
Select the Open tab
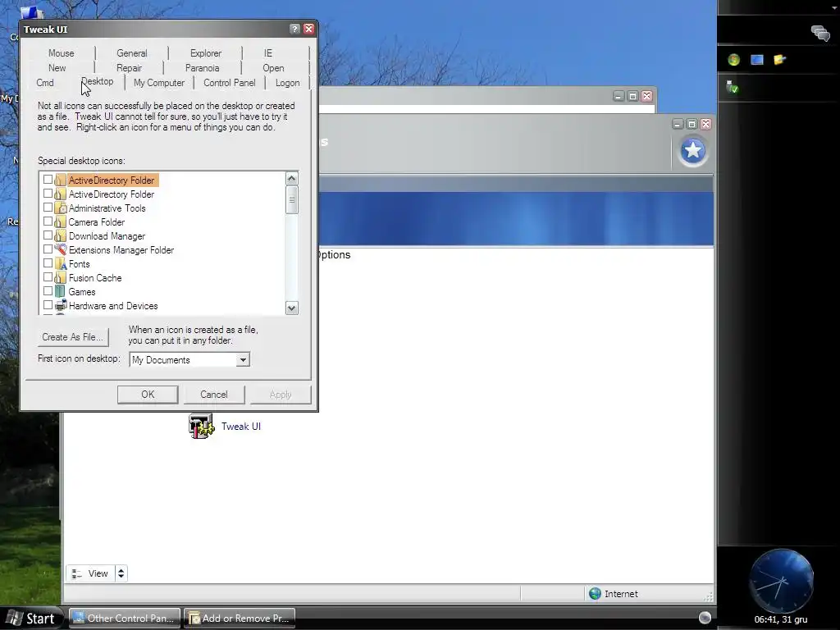click(273, 68)
